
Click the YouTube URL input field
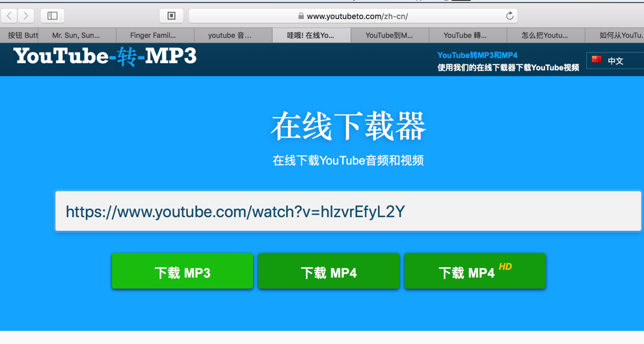click(x=348, y=211)
